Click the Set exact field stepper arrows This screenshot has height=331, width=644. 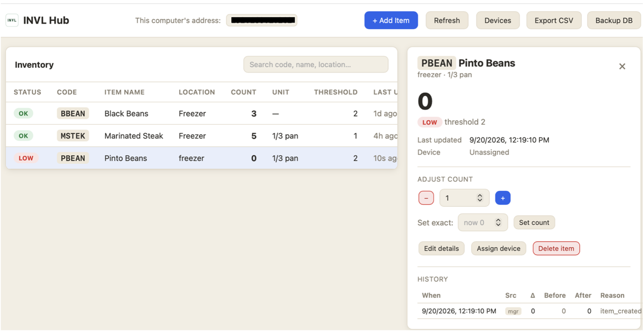[498, 222]
